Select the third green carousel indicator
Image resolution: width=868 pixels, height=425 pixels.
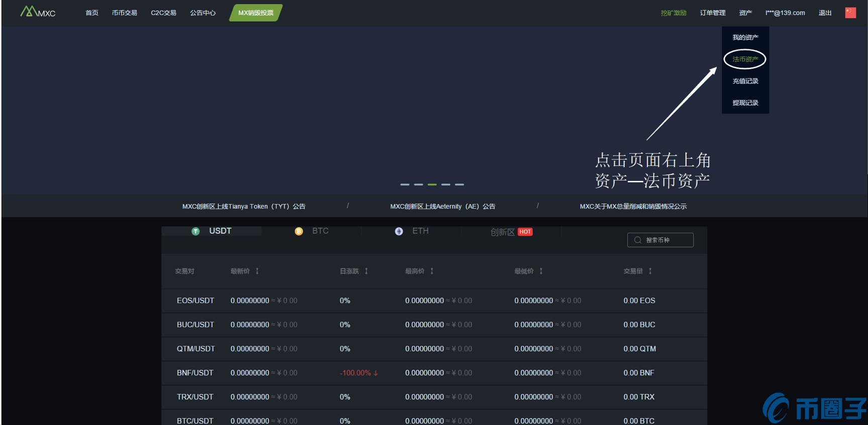point(432,184)
